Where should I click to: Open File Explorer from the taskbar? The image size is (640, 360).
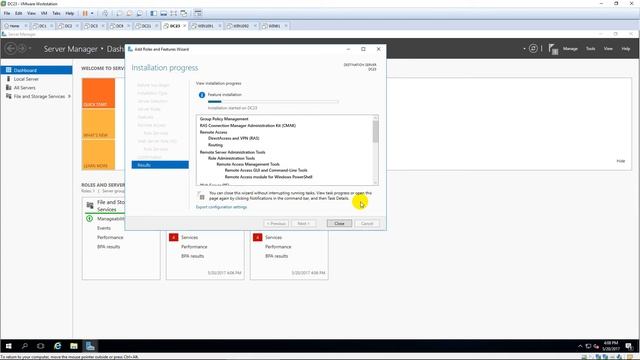[x=74, y=346]
